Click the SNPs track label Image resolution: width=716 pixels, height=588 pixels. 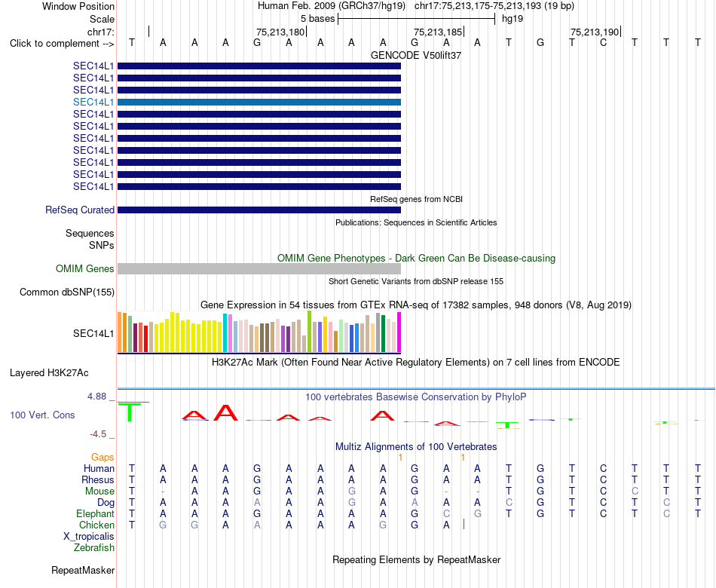pyautogui.click(x=102, y=245)
